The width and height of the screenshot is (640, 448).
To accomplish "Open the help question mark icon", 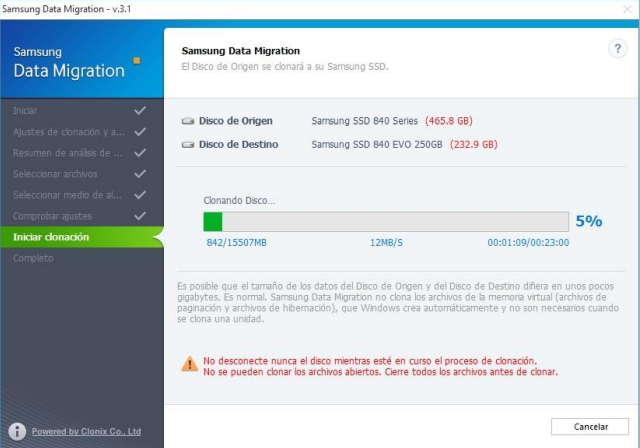I will 618,49.
